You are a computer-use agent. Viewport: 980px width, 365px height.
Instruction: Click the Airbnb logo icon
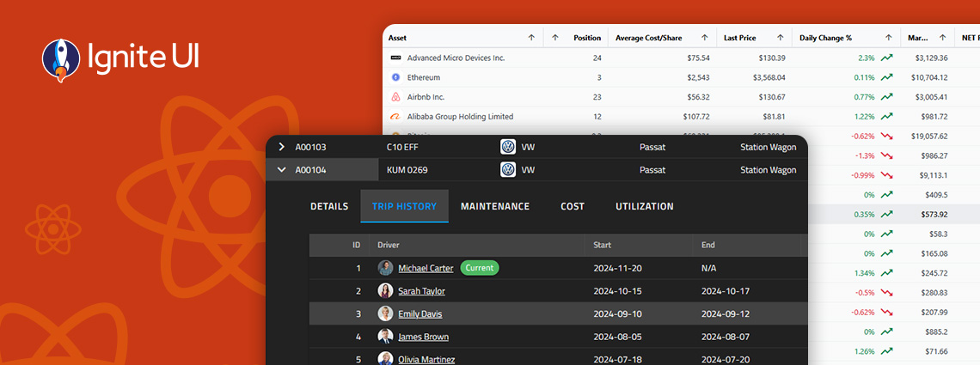click(395, 97)
